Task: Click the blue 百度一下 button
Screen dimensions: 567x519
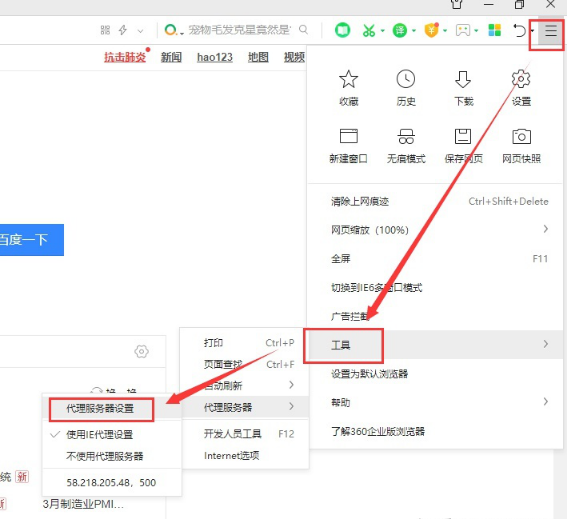Action: click(32, 240)
